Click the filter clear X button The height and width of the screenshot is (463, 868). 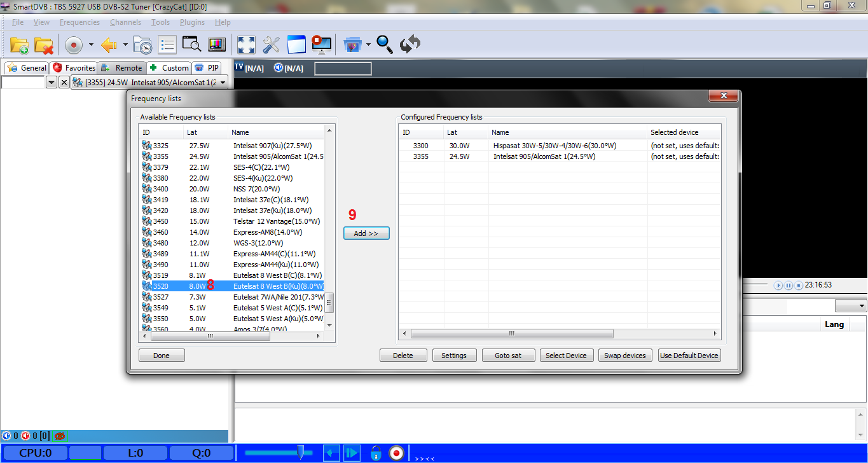(x=64, y=83)
